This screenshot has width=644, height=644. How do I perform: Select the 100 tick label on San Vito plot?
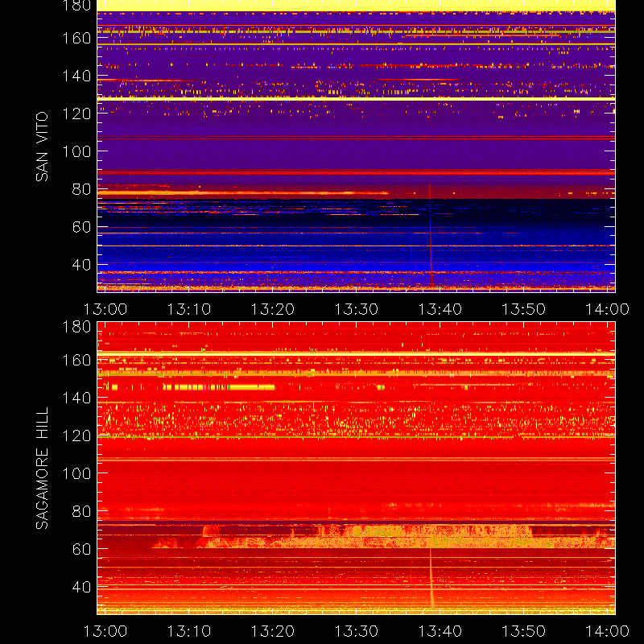click(76, 151)
